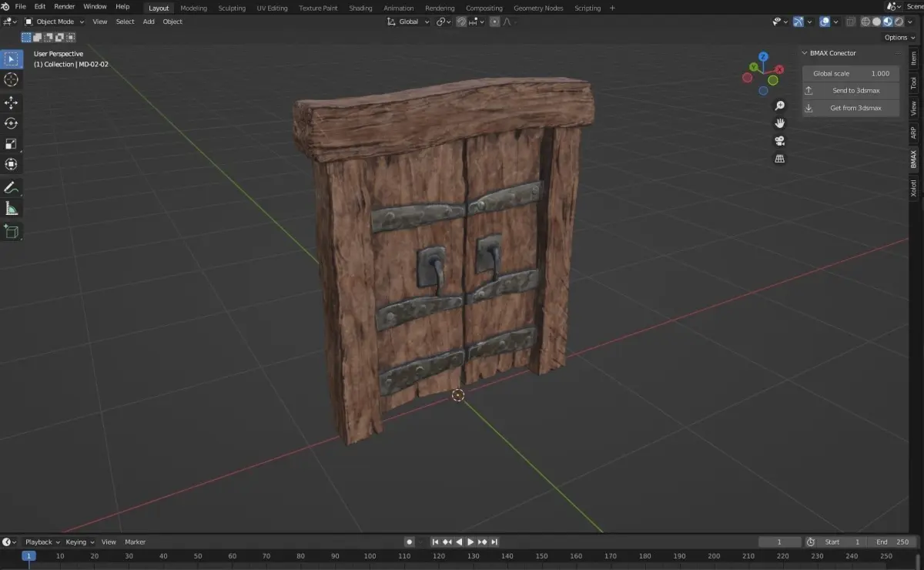This screenshot has width=924, height=570.
Task: Activate the Move tool
Action: [x=12, y=102]
